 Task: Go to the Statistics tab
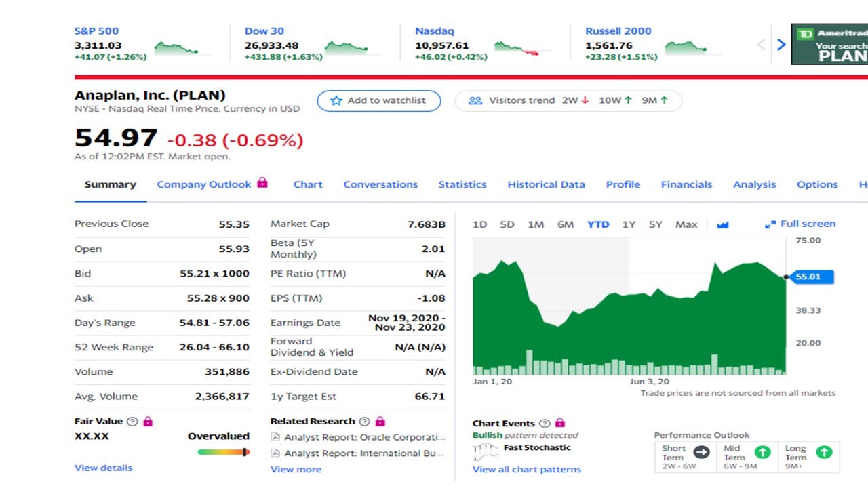click(x=462, y=184)
